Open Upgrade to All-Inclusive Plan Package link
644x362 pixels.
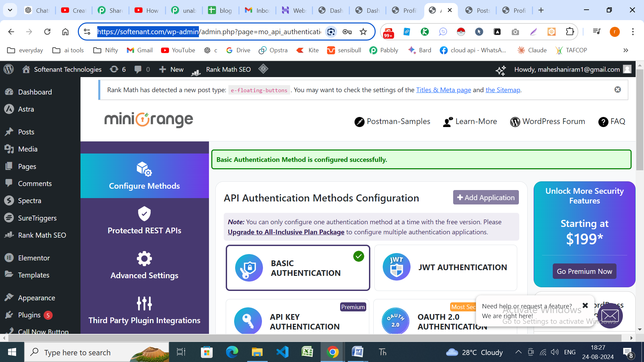tap(286, 232)
